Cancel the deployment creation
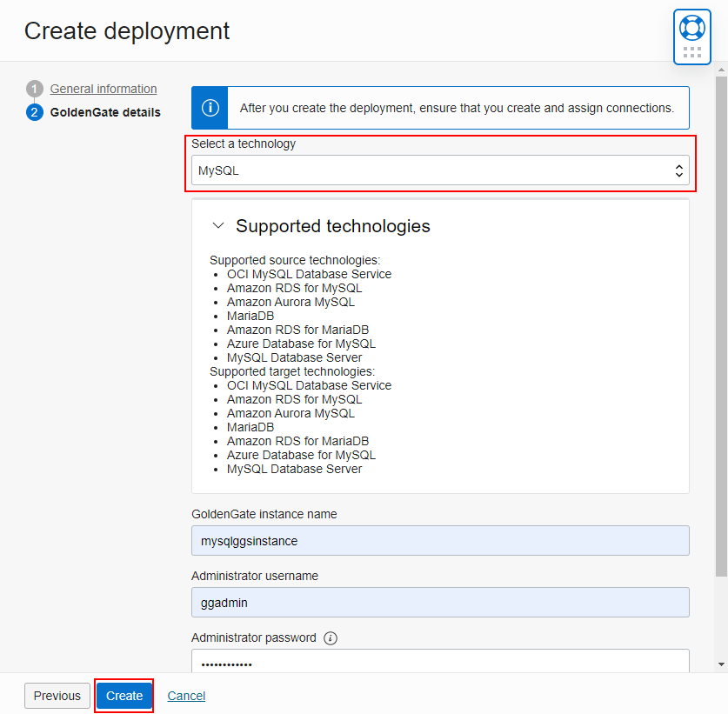This screenshot has height=714, width=728. [x=185, y=696]
